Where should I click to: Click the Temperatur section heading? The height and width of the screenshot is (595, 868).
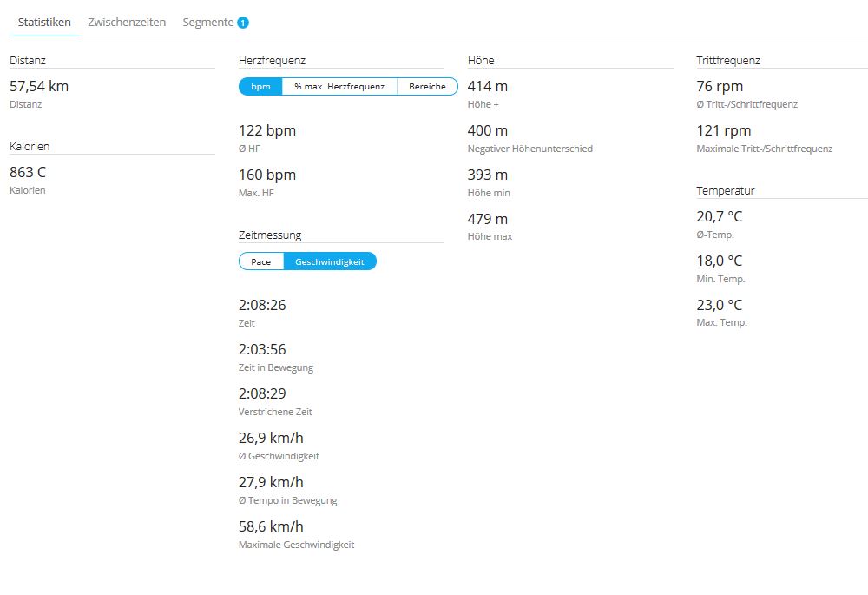[x=725, y=190]
